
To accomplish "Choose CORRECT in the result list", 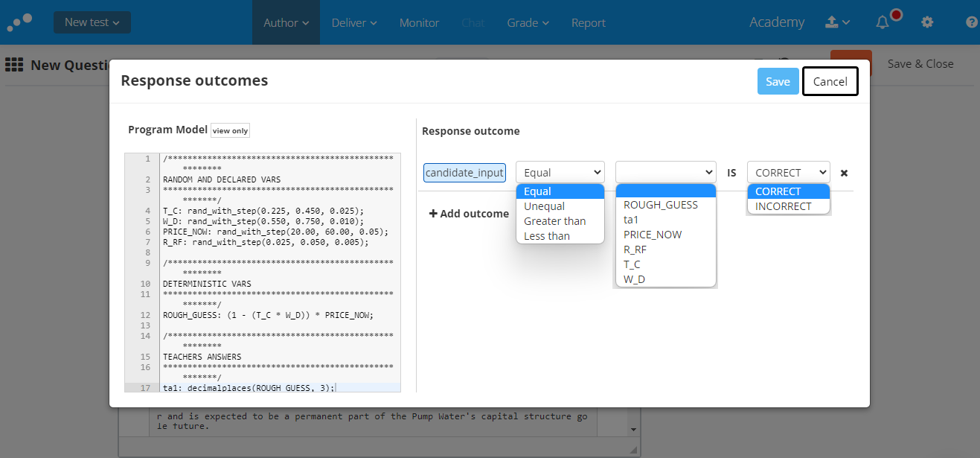I will tap(789, 191).
